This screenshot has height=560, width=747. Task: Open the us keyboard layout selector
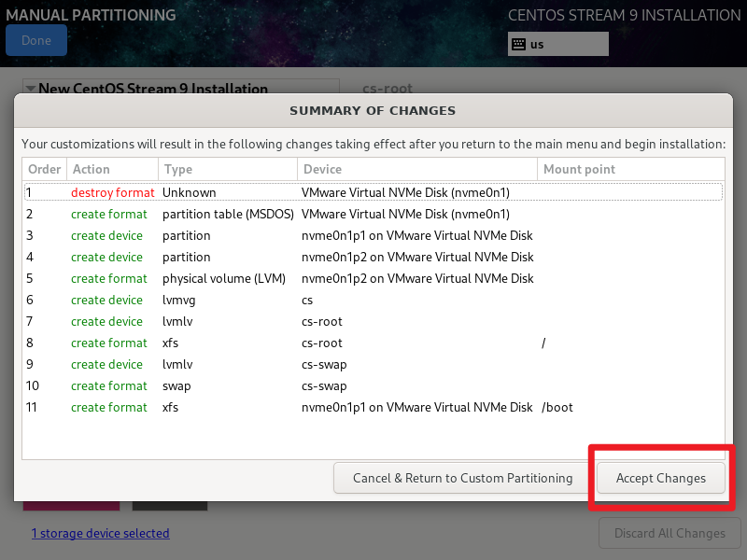pyautogui.click(x=557, y=44)
